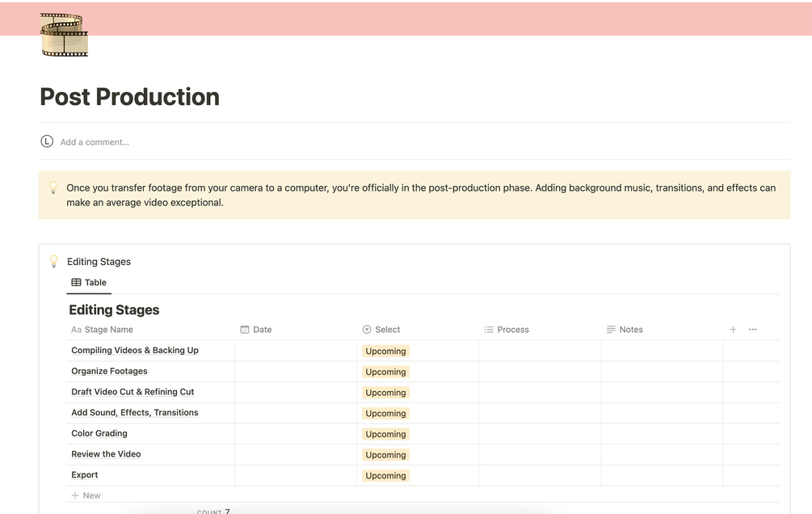812x514 pixels.
Task: Click the lightbulb icon beside Editing Stages
Action: coord(54,262)
